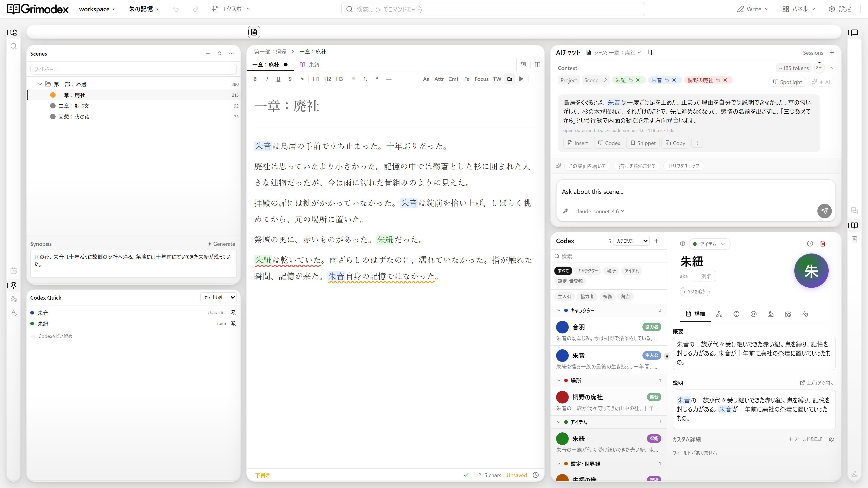868x488 pixels.
Task: Open the 朱の記憶 project dropdown
Action: click(143, 9)
